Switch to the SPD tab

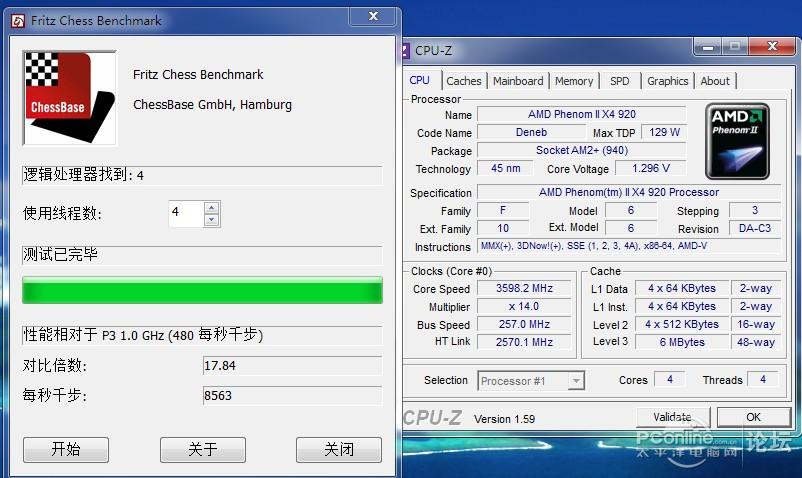click(x=619, y=81)
